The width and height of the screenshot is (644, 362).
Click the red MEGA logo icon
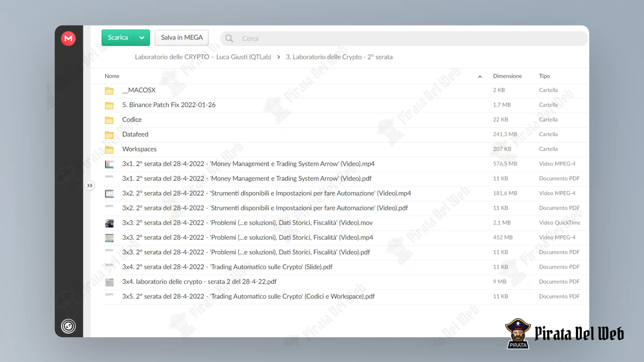click(x=68, y=38)
